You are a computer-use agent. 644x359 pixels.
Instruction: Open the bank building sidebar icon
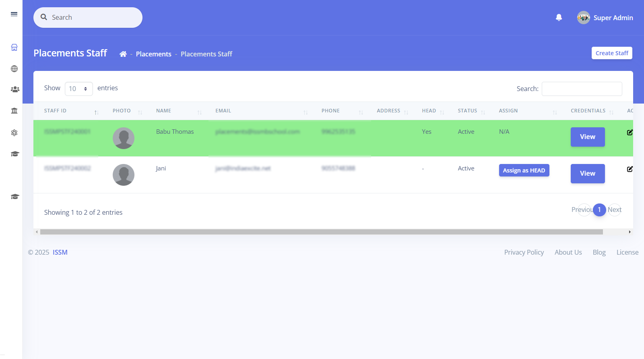click(x=14, y=111)
